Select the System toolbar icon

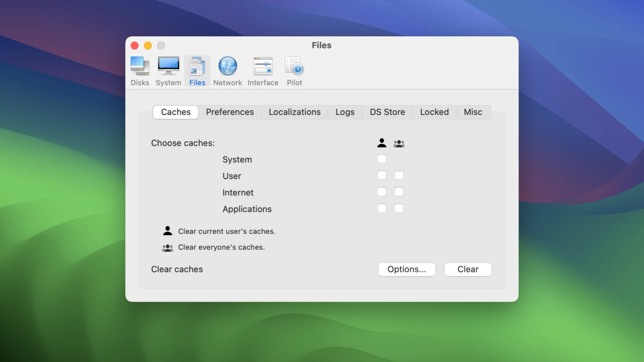(168, 71)
